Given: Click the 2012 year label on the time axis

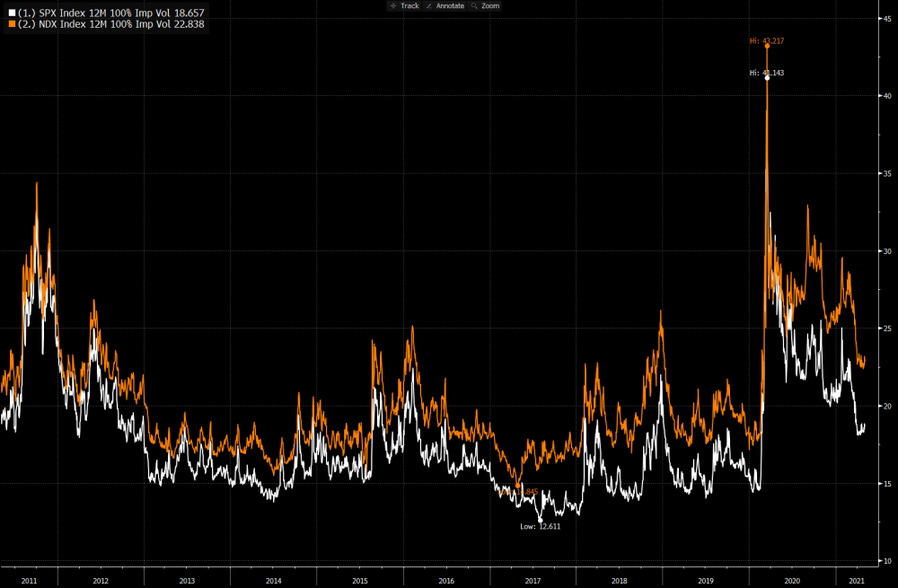Looking at the screenshot, I should 101,581.
